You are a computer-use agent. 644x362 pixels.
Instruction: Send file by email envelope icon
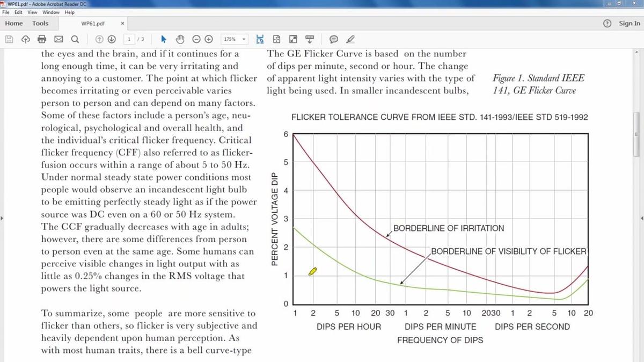click(58, 39)
